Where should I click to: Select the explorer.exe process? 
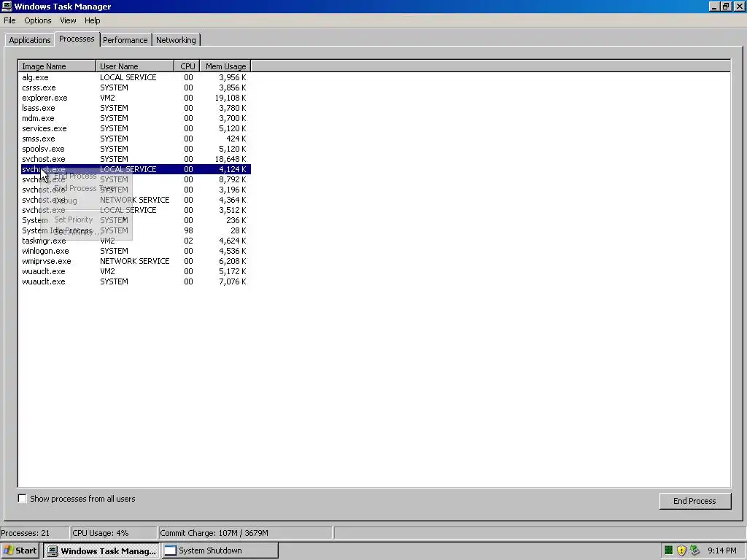pyautogui.click(x=134, y=98)
